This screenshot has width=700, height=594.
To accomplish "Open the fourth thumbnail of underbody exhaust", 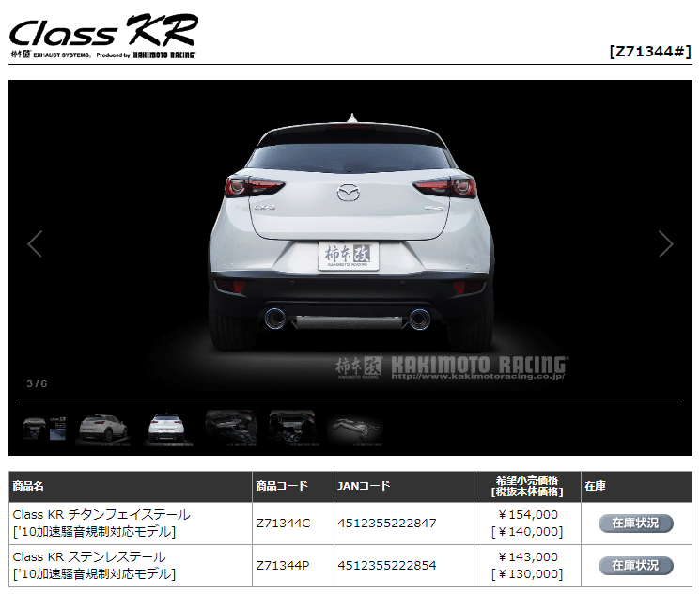I will coord(230,428).
